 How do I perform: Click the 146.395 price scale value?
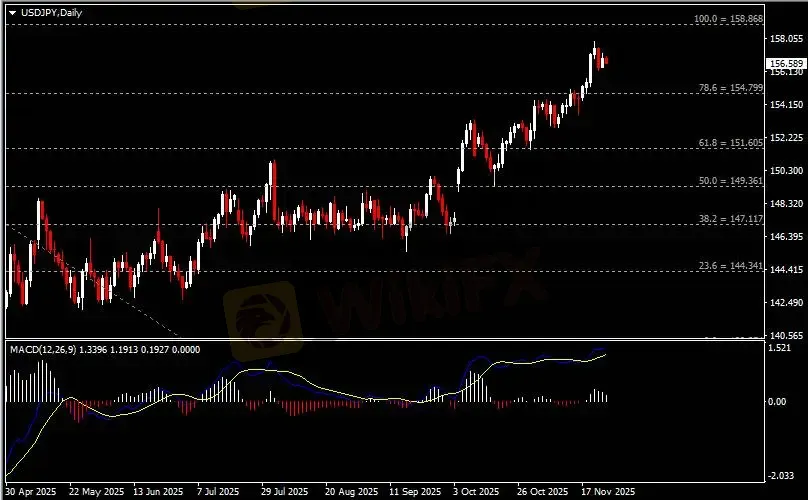[786, 237]
